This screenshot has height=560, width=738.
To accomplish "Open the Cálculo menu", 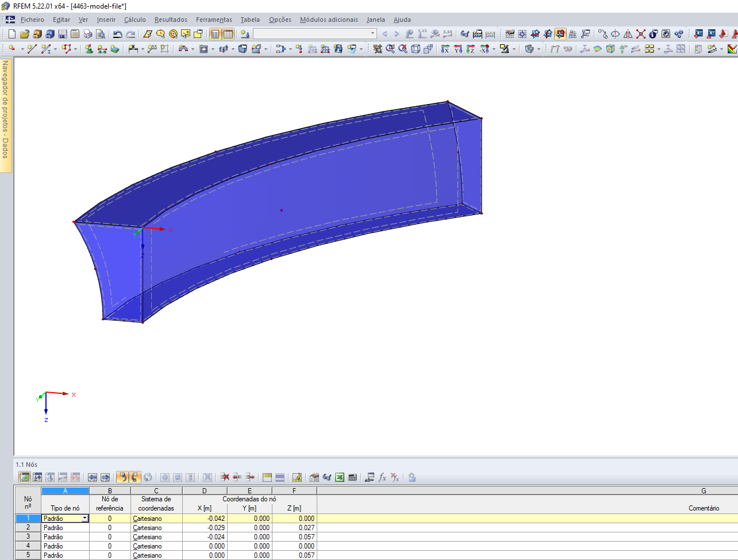I will point(135,20).
